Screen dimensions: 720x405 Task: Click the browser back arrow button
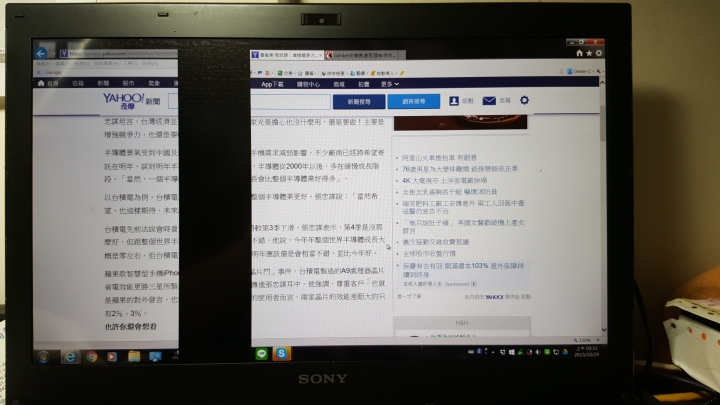tap(40, 53)
